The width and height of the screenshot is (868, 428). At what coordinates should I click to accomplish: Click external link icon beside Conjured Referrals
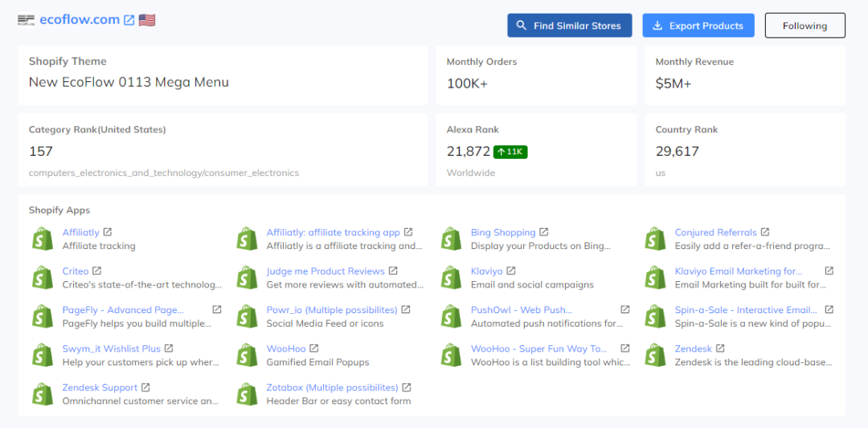tap(765, 233)
